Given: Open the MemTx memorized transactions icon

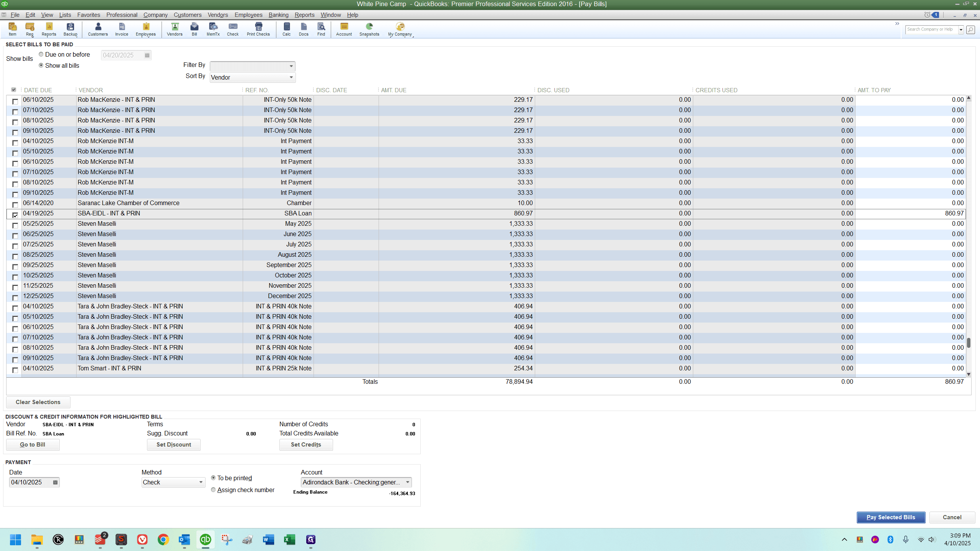Looking at the screenshot, I should click(x=213, y=29).
